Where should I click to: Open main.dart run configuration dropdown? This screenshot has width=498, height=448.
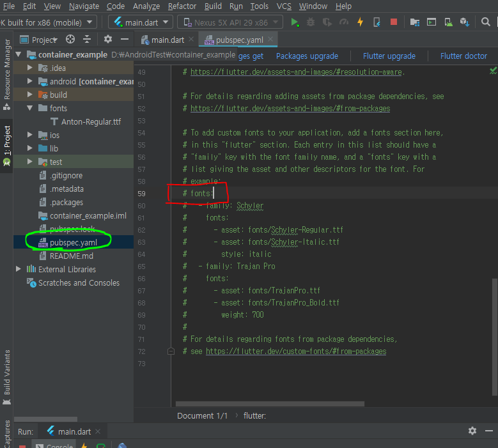141,22
